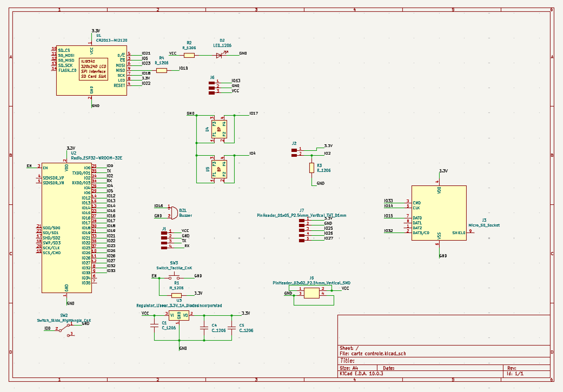Click the C4 capacitor symbol

[x=204, y=328]
